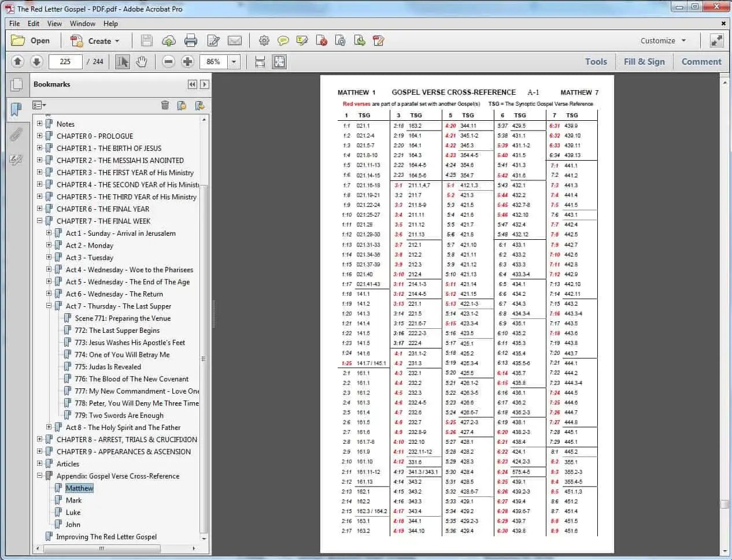732x560 pixels.
Task: Expand the CHAPTER 6 - THE FINAL YEAR bookmark
Action: pos(39,209)
